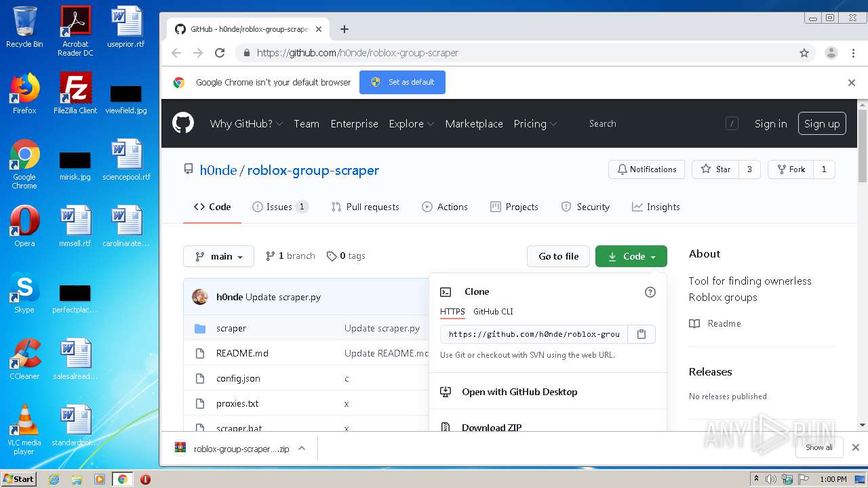
Task: Switch to the Pull requests tab
Action: (365, 207)
